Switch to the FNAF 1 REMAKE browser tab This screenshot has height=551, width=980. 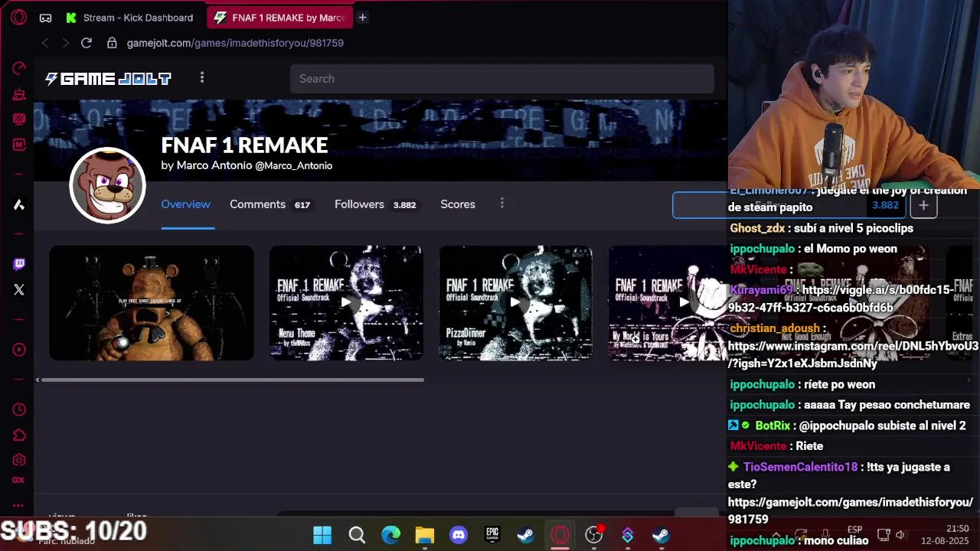(x=279, y=18)
